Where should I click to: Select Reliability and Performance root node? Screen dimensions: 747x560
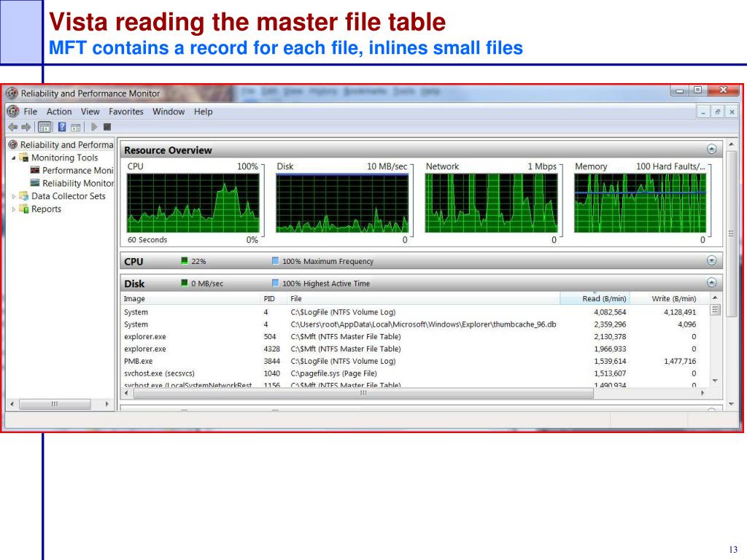tap(61, 145)
